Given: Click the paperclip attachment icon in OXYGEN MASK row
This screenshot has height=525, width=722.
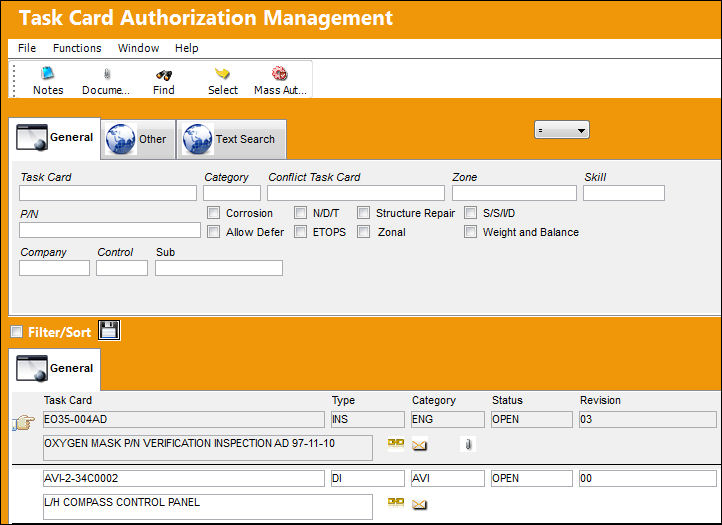Looking at the screenshot, I should 468,444.
